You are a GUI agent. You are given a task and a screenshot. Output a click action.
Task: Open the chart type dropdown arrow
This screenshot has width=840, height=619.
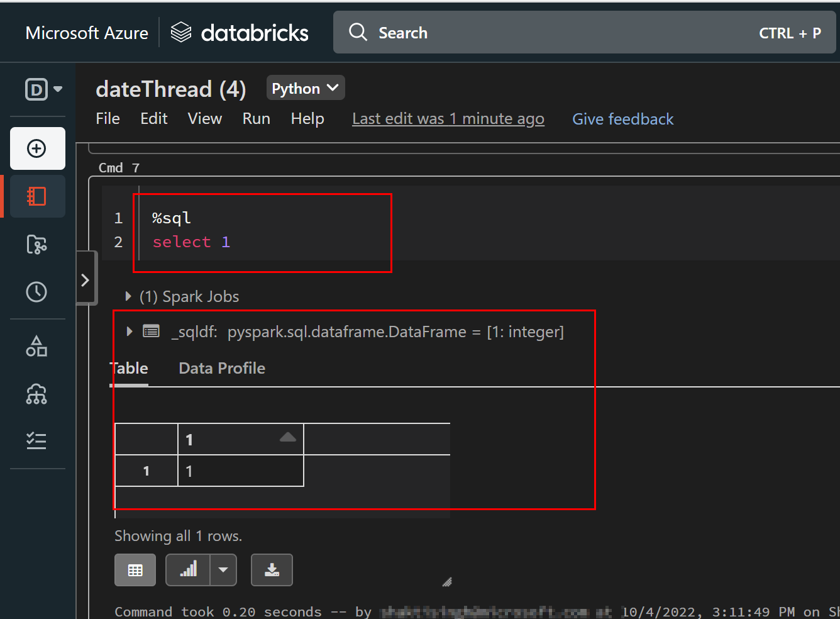click(223, 570)
